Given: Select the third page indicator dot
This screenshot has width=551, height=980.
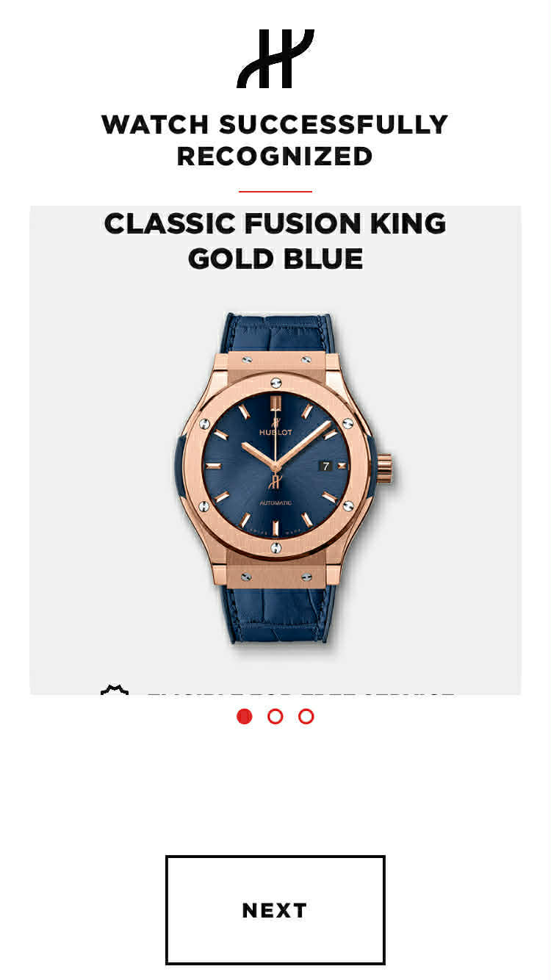Looking at the screenshot, I should point(306,716).
